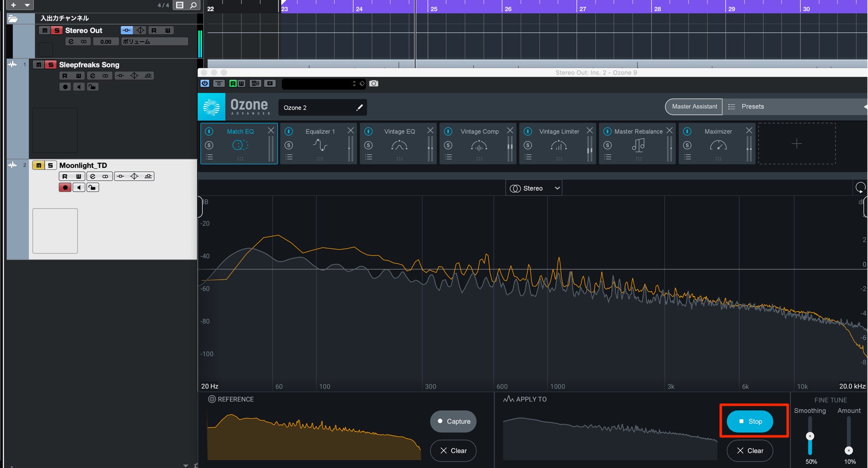Select the Equalizer 1 module curve icon
The height and width of the screenshot is (468, 868).
click(320, 145)
